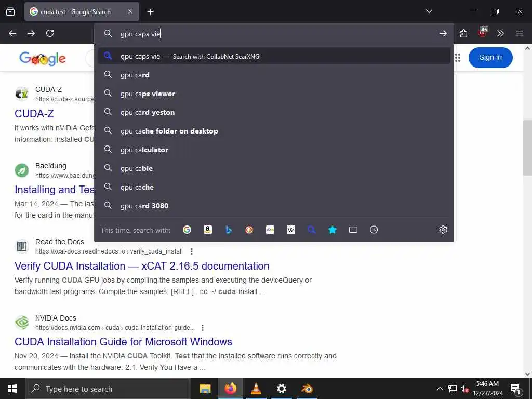The width and height of the screenshot is (532, 399).
Task: Choose the 'gpu caps viewer' suggestion
Action: click(274, 94)
